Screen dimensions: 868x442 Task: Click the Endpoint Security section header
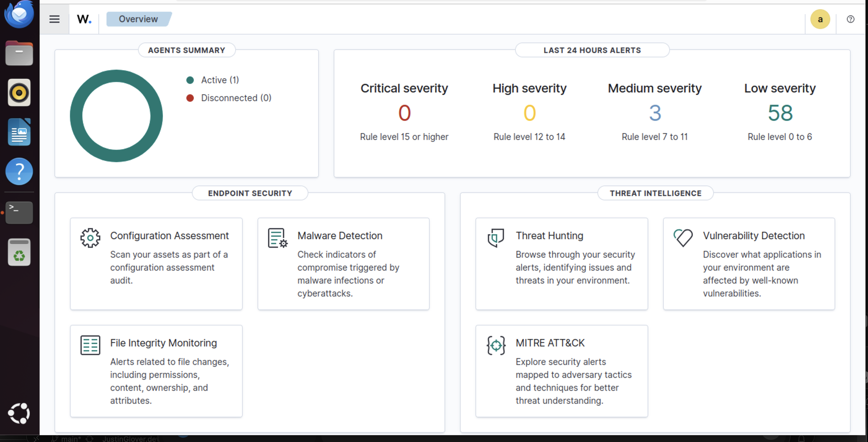[250, 193]
